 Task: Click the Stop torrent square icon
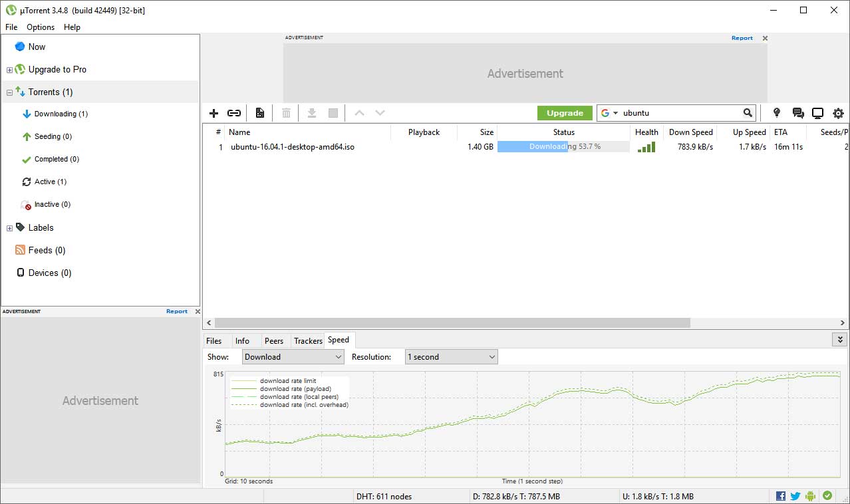point(333,114)
